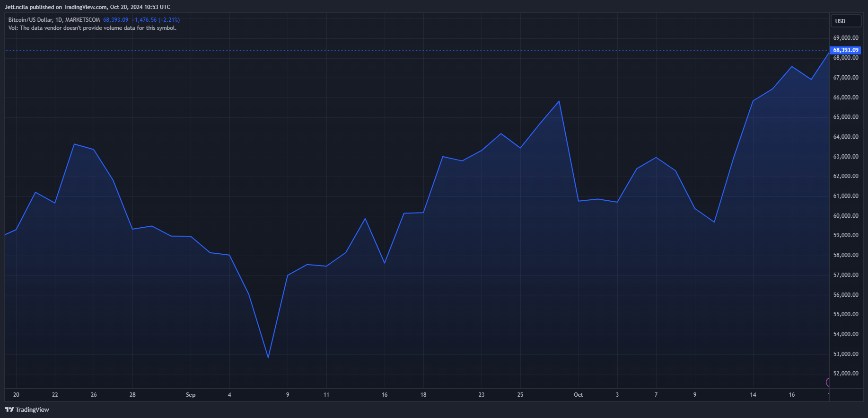Click the 60,000.00 price level label

[x=846, y=216]
